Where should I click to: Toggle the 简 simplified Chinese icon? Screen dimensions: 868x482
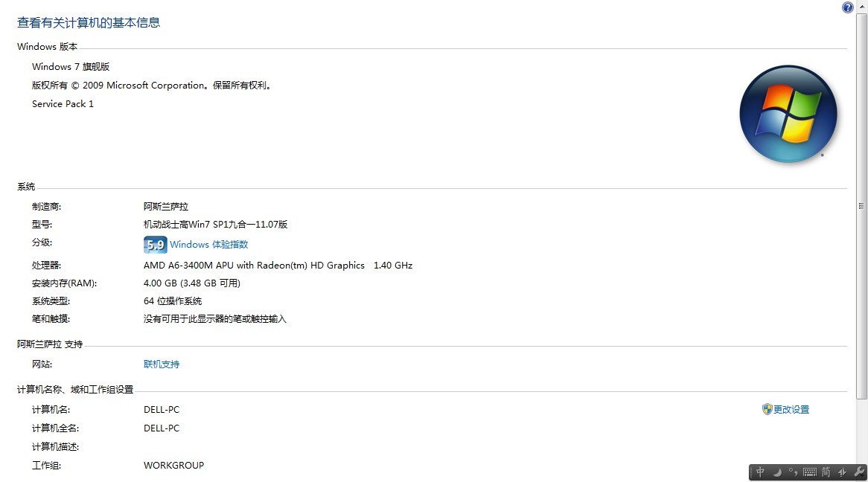pos(826,472)
